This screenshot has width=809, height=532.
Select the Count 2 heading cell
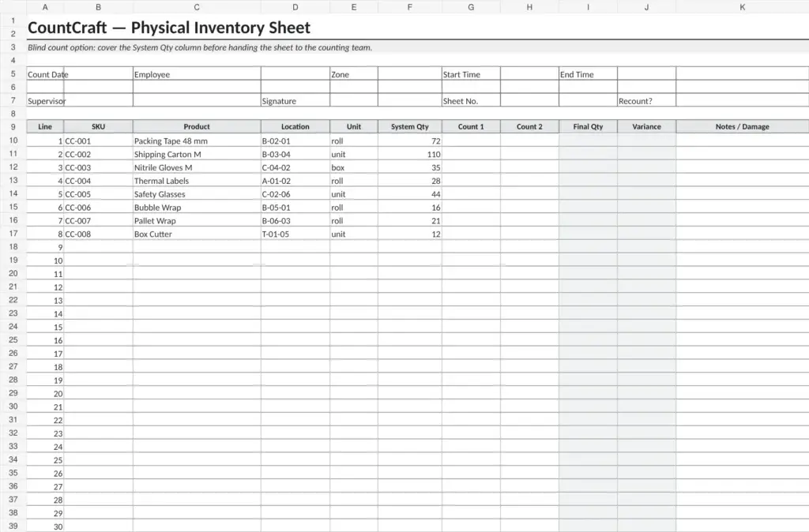529,126
